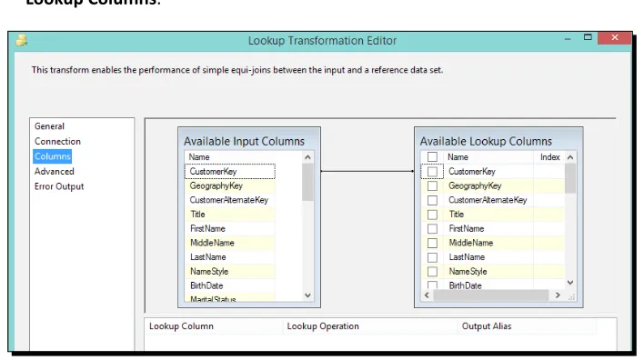Screen dimensions: 644x360
Task: Click the input columns vertical scrollbar thumb
Action: [x=307, y=182]
